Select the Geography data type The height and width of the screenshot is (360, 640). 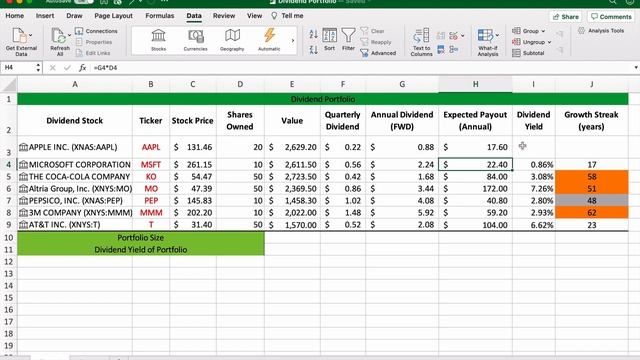[232, 40]
